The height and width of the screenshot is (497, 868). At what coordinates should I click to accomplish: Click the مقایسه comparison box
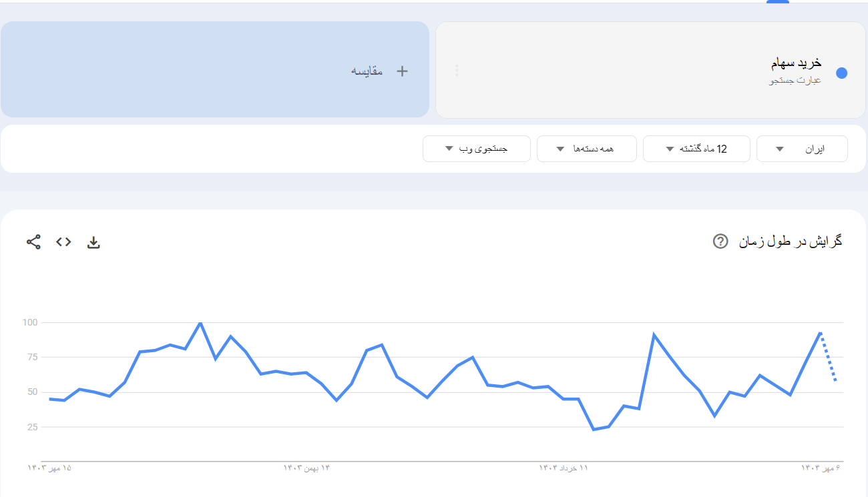click(x=215, y=70)
